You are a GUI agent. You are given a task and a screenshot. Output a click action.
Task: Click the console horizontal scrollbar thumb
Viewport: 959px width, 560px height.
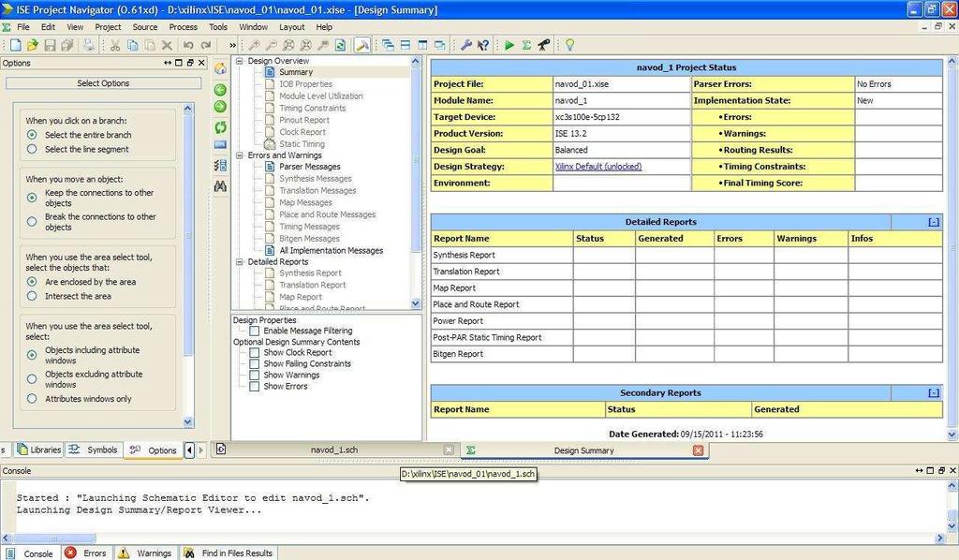pos(53,538)
